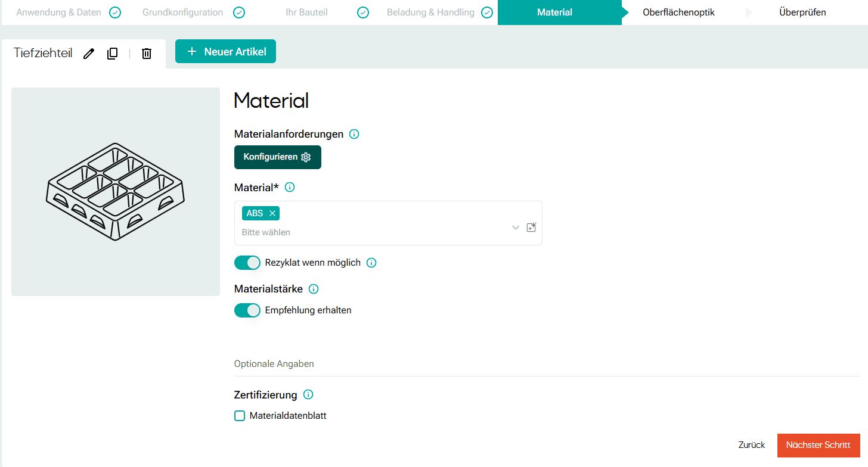The width and height of the screenshot is (868, 467).
Task: Disable the Rezyklat wenn möglich toggle
Action: tap(247, 263)
